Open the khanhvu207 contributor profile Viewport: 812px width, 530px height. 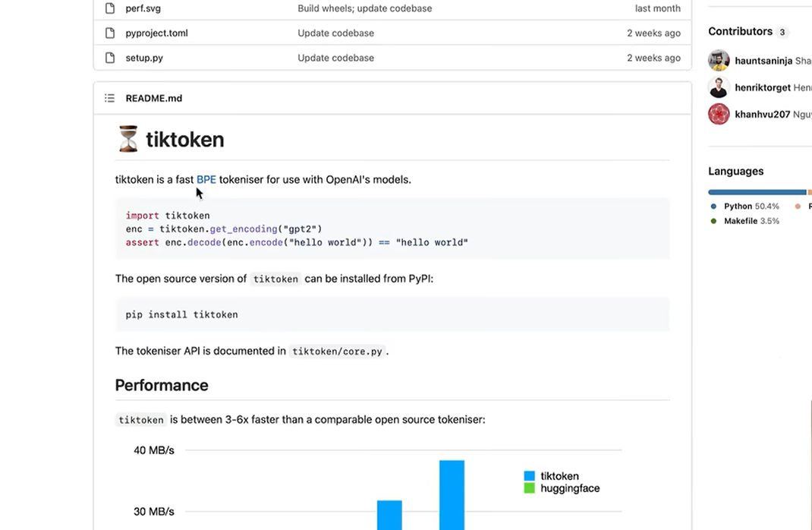pos(762,115)
